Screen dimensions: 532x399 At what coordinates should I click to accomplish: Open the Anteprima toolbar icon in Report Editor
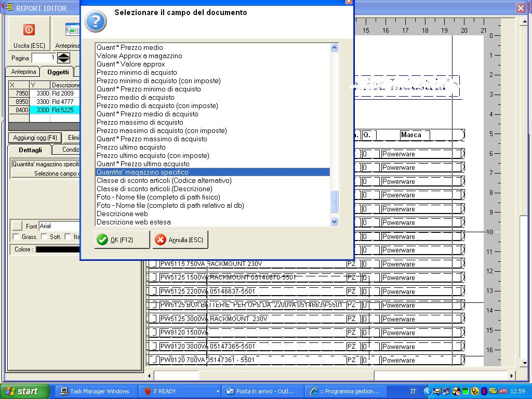point(72,30)
